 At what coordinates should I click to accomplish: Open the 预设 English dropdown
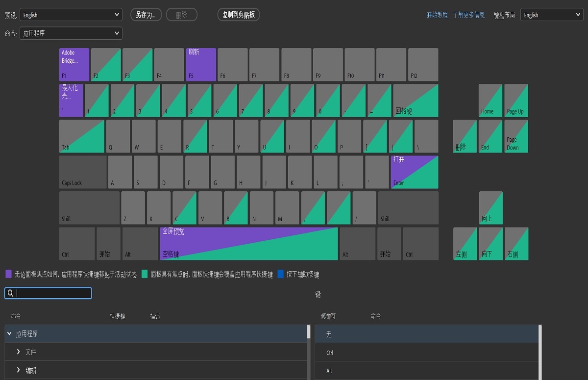tap(71, 15)
